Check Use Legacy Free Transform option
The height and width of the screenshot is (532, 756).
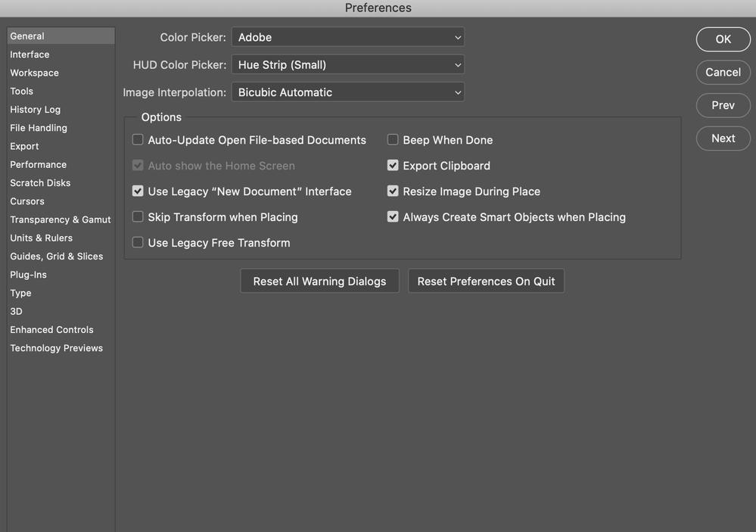138,243
